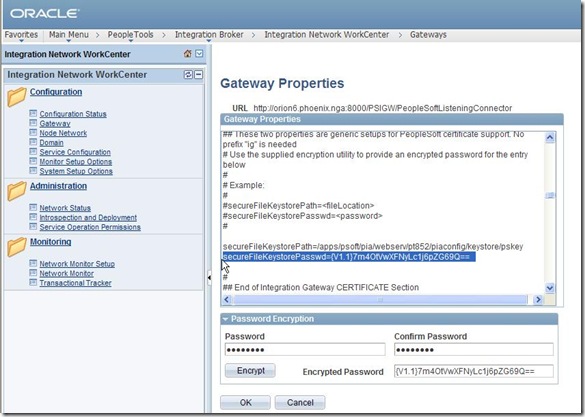
Task: Open the Configuration link
Action: point(56,92)
